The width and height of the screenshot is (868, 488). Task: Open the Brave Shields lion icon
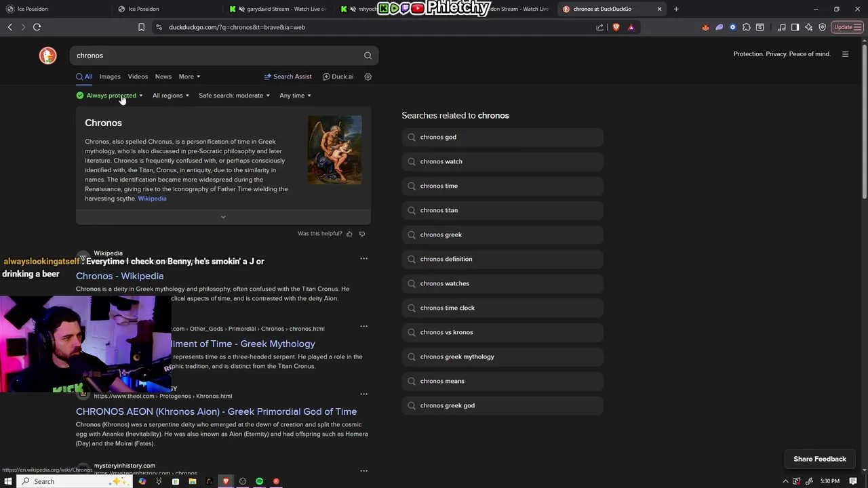pos(616,27)
